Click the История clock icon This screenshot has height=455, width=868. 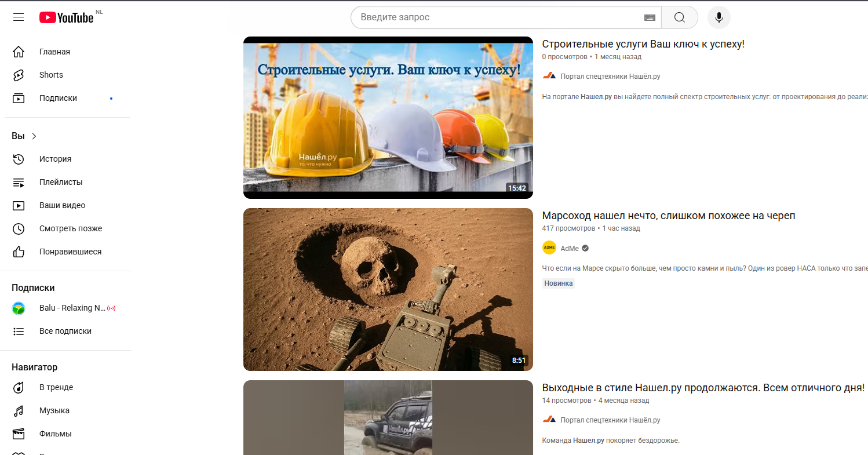tap(19, 159)
